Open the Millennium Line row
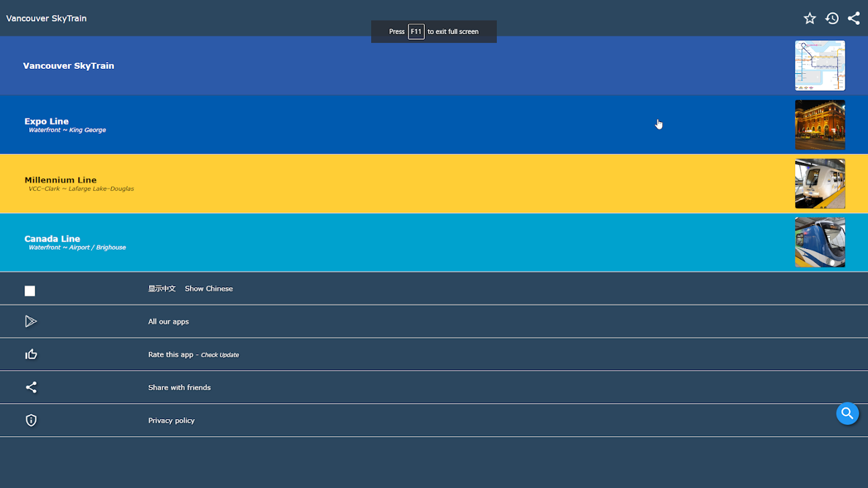Viewport: 868px width, 488px height. coord(434,184)
